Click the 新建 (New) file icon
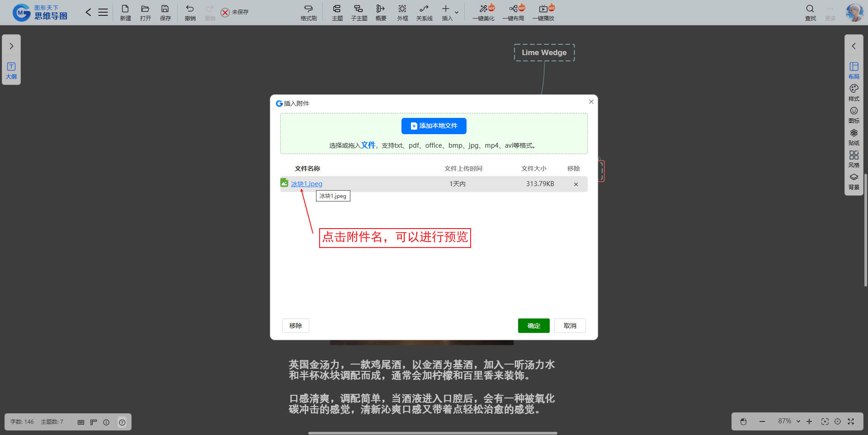Screen dimensions: 868x435 pos(125,12)
